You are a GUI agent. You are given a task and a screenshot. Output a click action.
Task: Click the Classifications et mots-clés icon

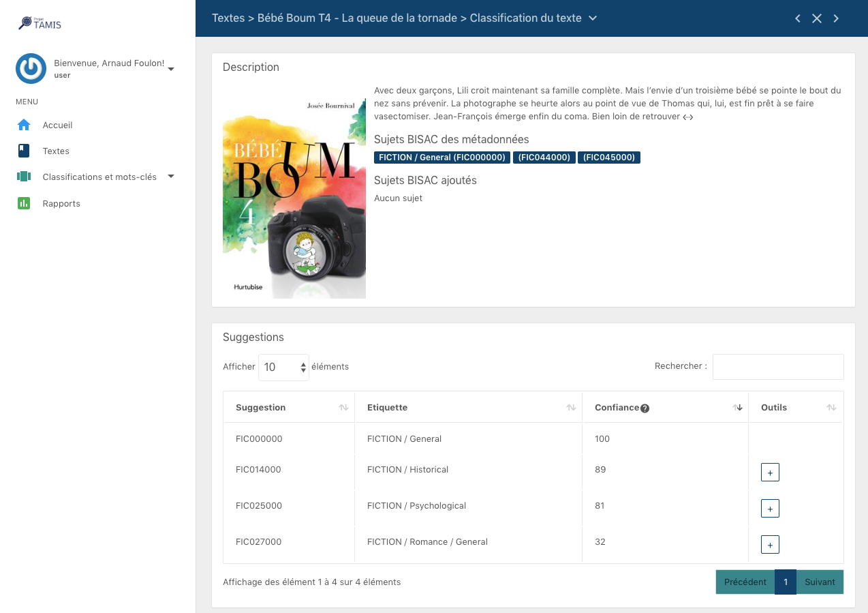pyautogui.click(x=24, y=177)
